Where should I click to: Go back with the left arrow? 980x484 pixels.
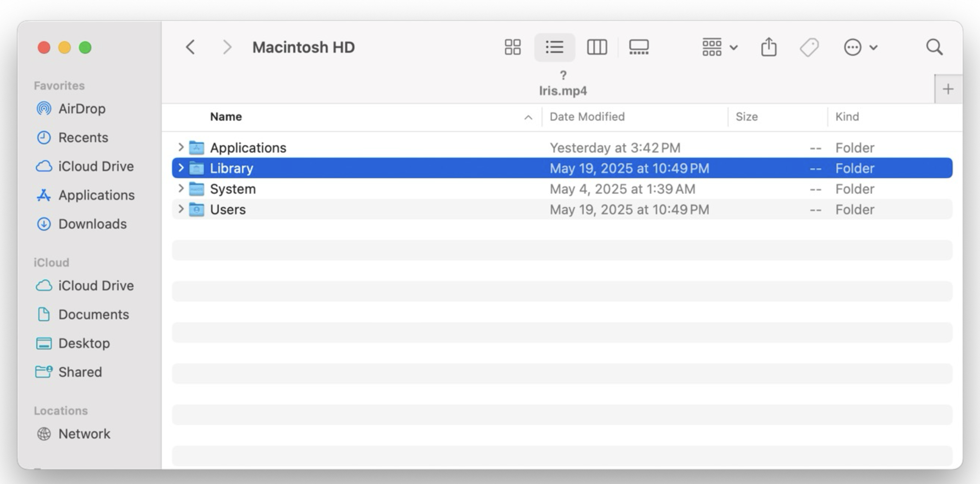191,47
